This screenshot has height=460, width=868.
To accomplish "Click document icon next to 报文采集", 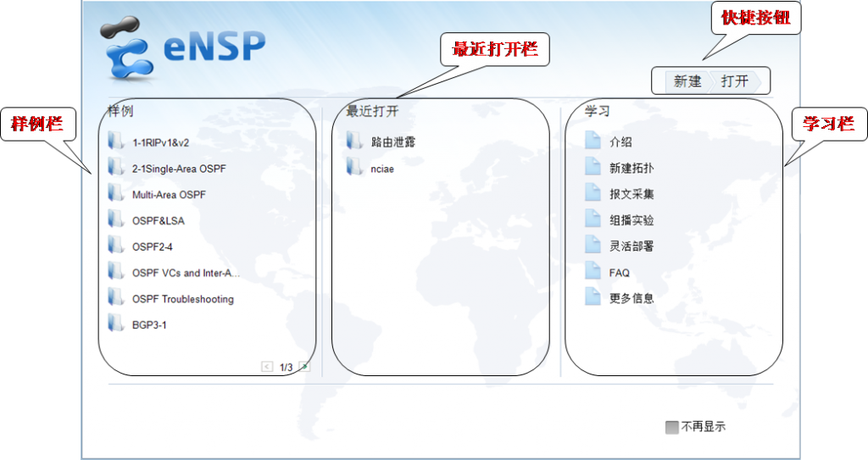I will [x=593, y=194].
